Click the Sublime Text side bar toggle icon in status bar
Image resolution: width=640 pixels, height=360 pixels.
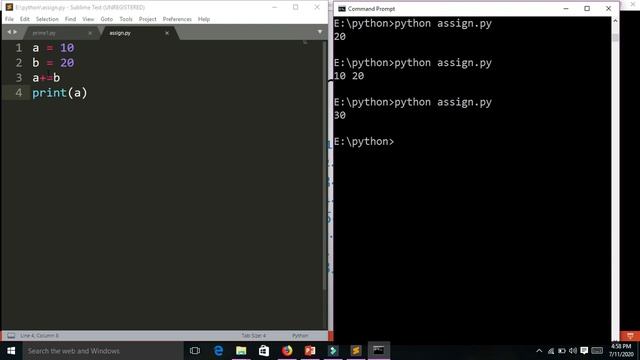11,336
